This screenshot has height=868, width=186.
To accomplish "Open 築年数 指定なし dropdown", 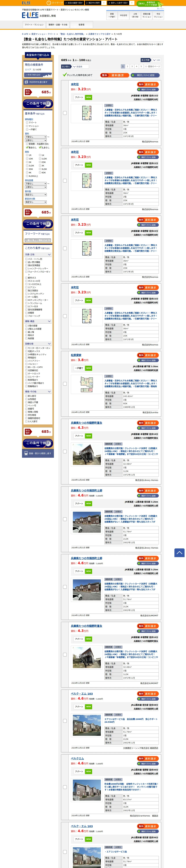I will [x=36, y=194].
